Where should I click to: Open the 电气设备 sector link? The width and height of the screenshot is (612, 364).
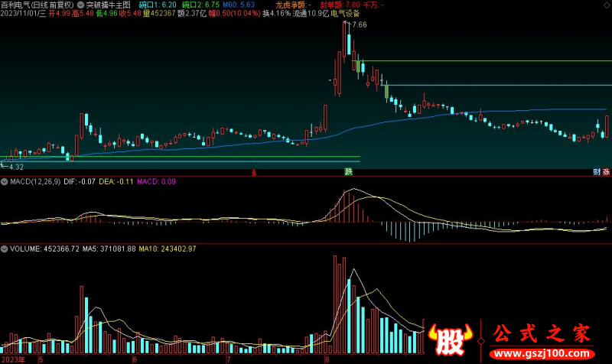(345, 13)
